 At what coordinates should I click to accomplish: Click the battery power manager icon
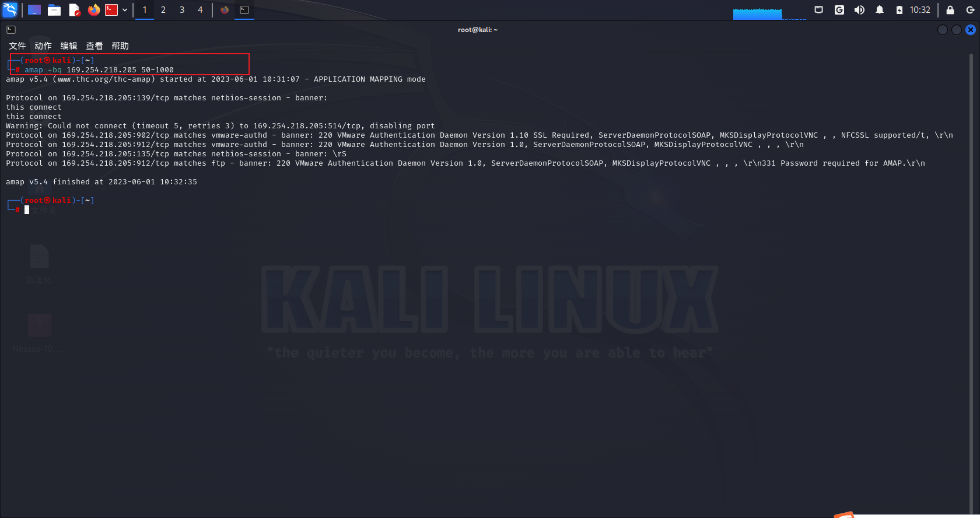[x=900, y=10]
